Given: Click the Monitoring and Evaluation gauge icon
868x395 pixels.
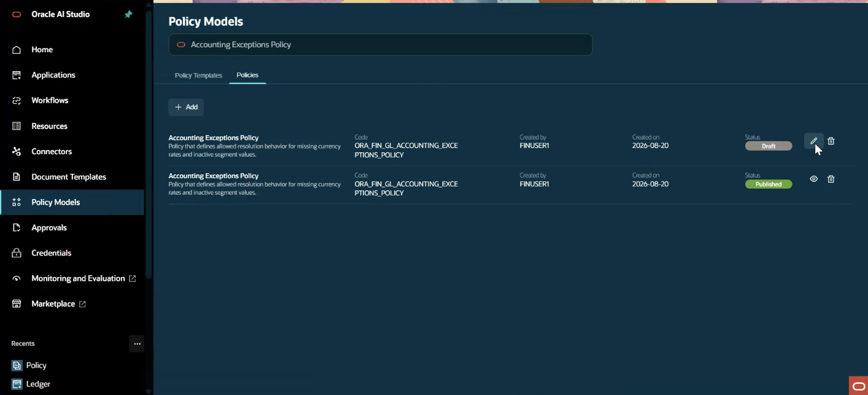Looking at the screenshot, I should point(17,278).
